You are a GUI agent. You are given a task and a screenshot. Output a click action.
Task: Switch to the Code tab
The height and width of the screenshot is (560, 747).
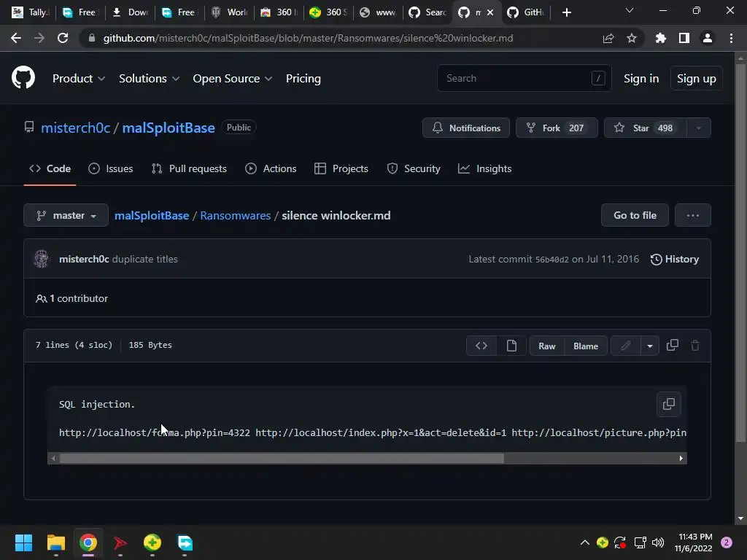[50, 168]
